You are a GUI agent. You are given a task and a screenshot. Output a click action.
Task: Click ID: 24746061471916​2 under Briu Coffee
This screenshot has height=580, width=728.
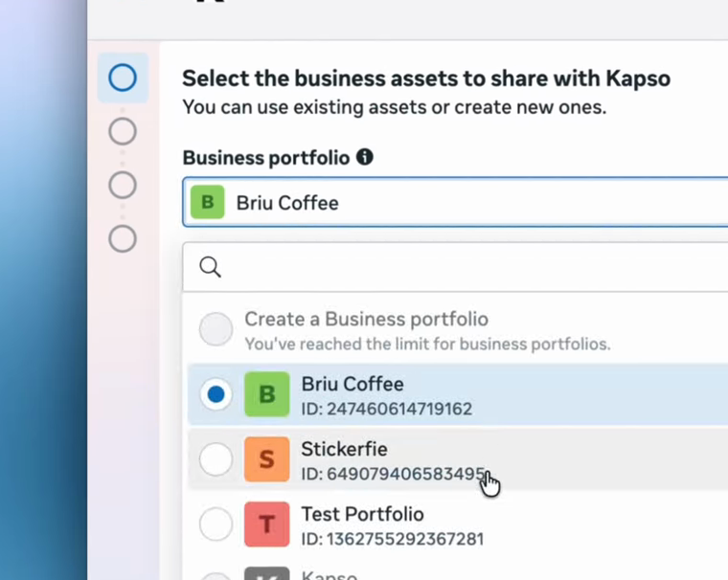tap(387, 409)
